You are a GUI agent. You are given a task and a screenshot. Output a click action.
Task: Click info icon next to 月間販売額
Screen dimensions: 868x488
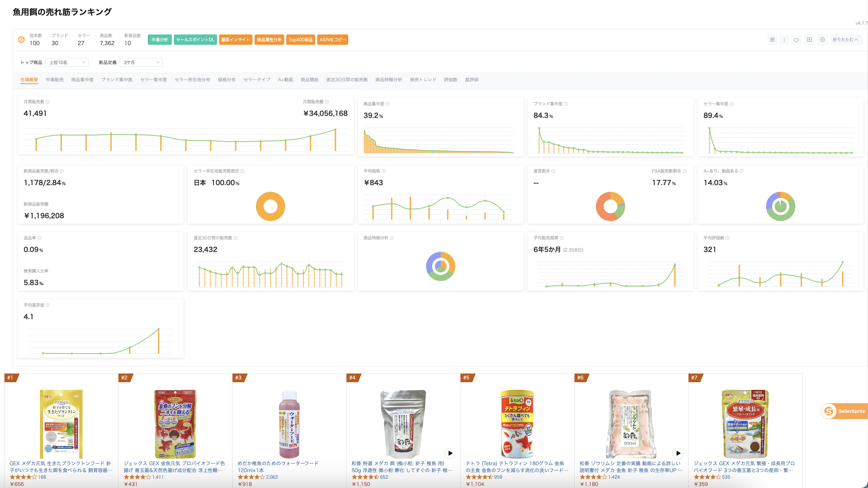[327, 102]
